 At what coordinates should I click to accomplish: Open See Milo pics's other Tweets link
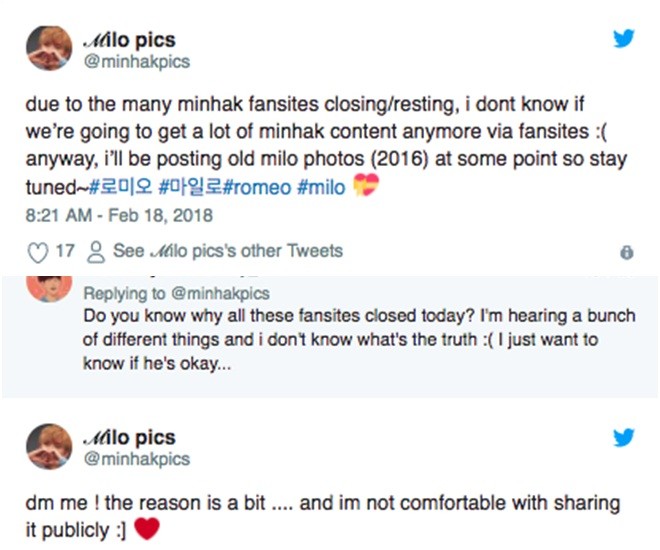click(x=227, y=251)
